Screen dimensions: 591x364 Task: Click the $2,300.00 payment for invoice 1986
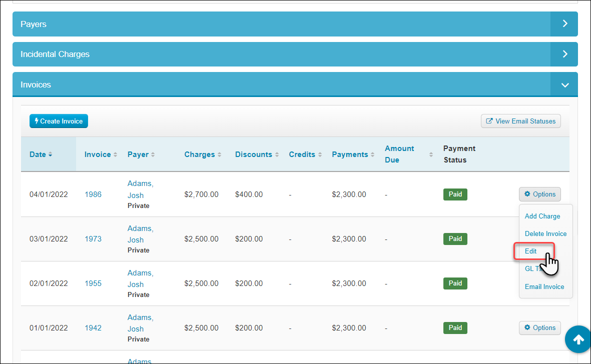tap(349, 194)
